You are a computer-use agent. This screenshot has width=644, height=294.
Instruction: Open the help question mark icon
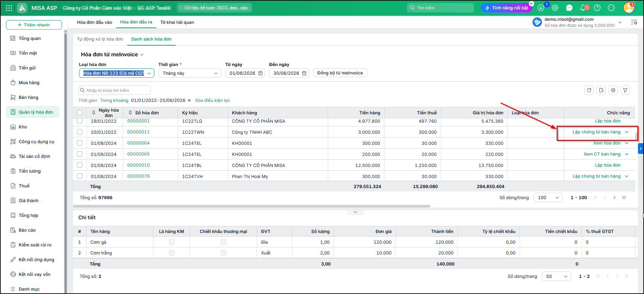[x=597, y=8]
